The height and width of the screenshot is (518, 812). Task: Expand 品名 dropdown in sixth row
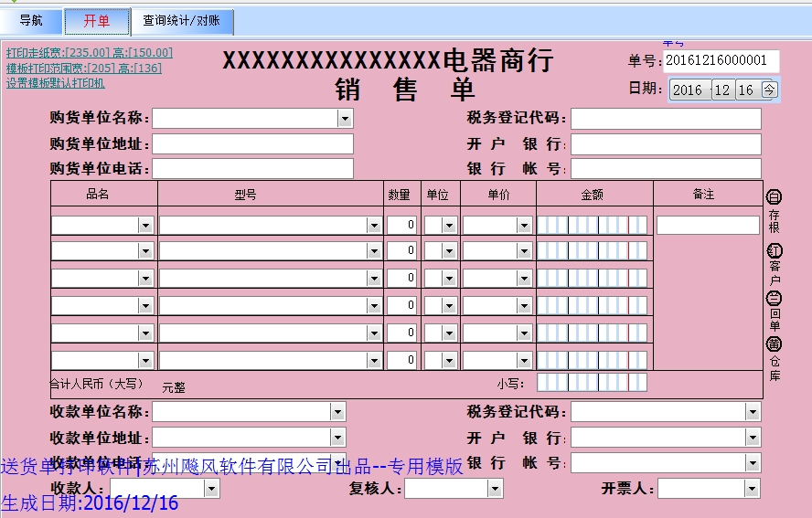click(x=145, y=360)
